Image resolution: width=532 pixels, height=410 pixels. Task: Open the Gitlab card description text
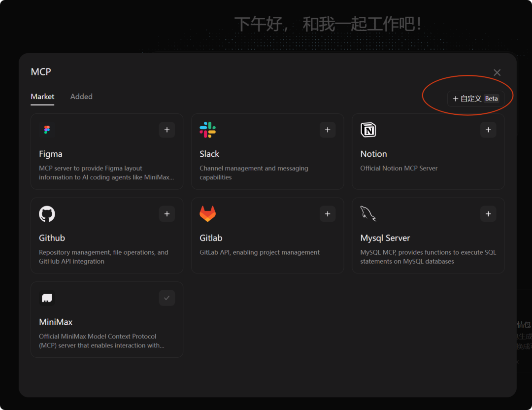coord(259,252)
